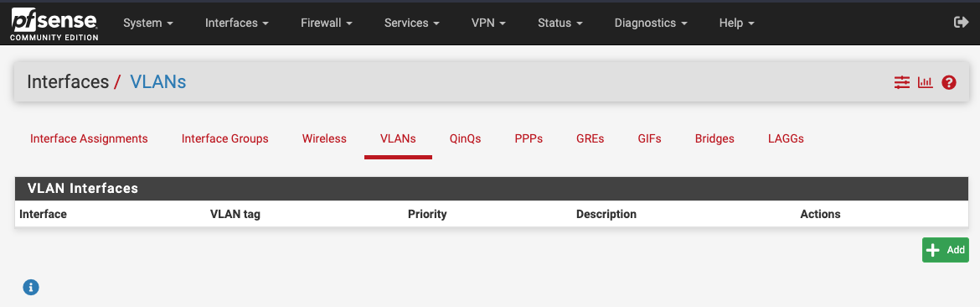Click the Interfaces breadcrumb text
Image resolution: width=980 pixels, height=307 pixels.
[x=68, y=82]
